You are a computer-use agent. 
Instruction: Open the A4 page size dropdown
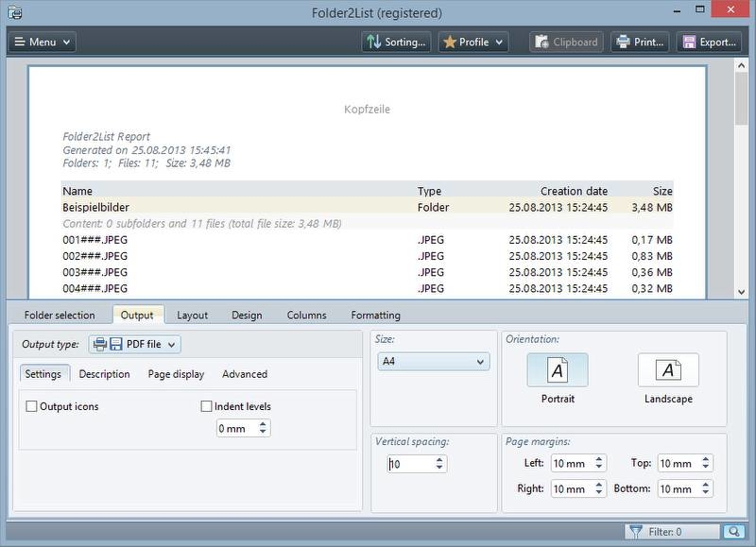[x=434, y=361]
